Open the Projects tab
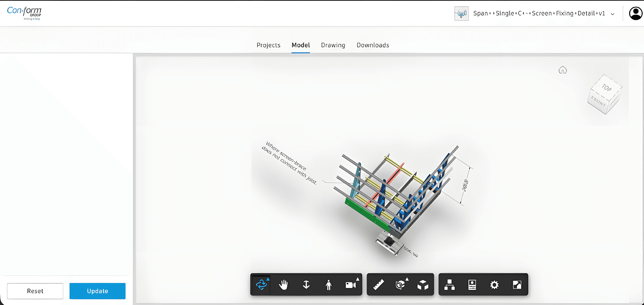This screenshot has width=644, height=305. 268,45
